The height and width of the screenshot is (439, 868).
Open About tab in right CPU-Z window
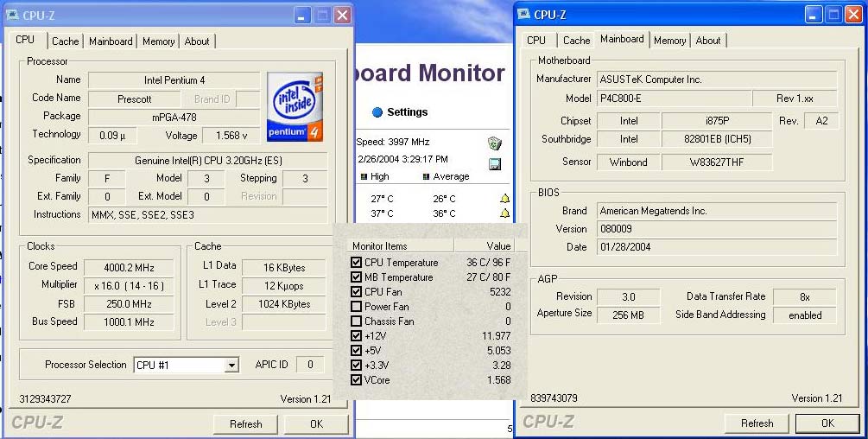(x=708, y=41)
